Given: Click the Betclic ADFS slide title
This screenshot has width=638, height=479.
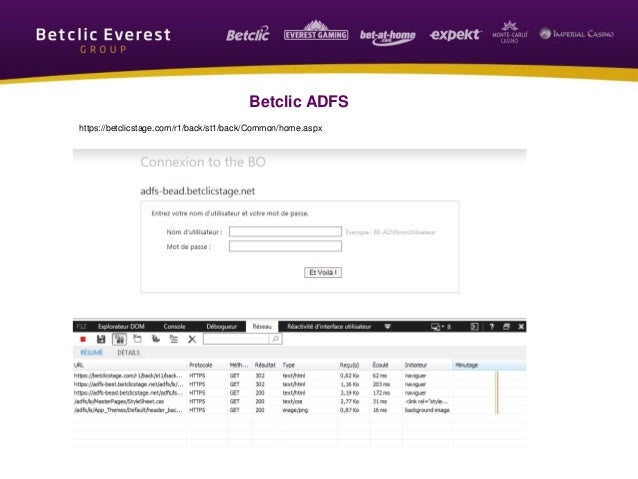Looking at the screenshot, I should [x=299, y=101].
